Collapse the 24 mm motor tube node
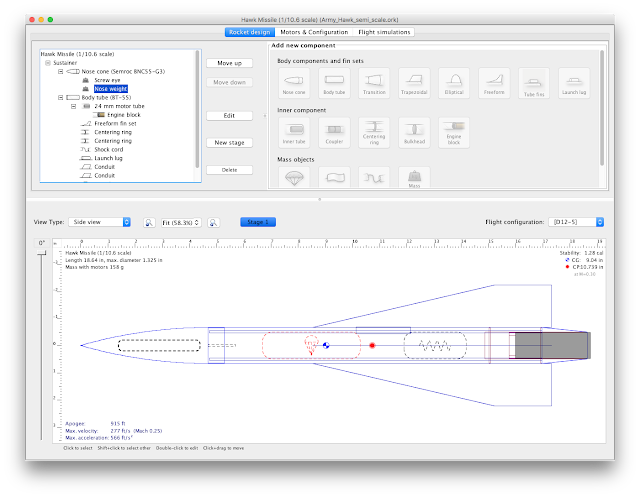The height and width of the screenshot is (497, 640). 73,106
